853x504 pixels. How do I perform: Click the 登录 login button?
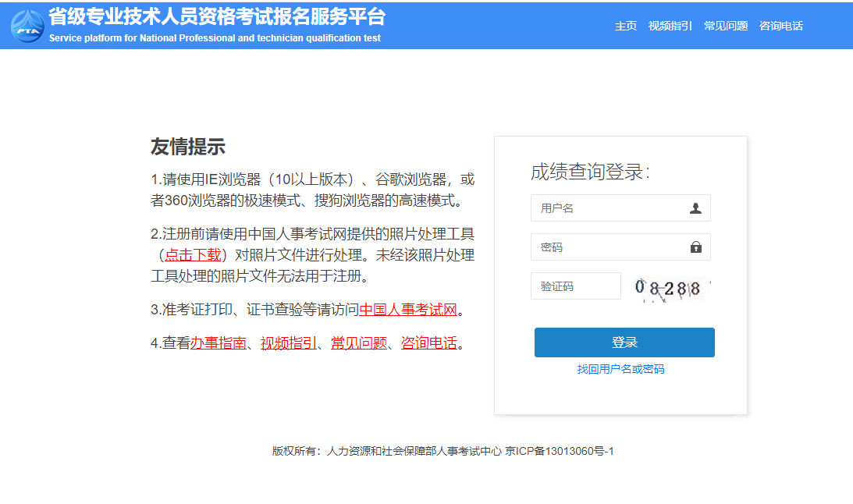(x=624, y=342)
